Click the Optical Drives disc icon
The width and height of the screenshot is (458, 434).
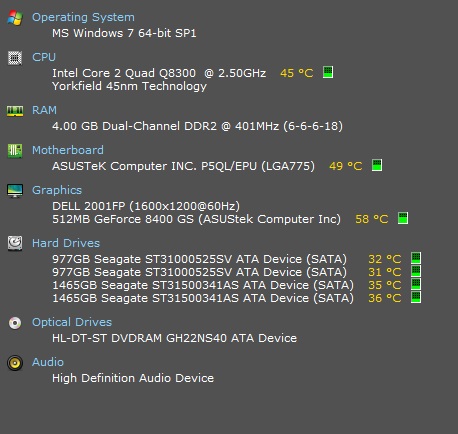point(15,323)
